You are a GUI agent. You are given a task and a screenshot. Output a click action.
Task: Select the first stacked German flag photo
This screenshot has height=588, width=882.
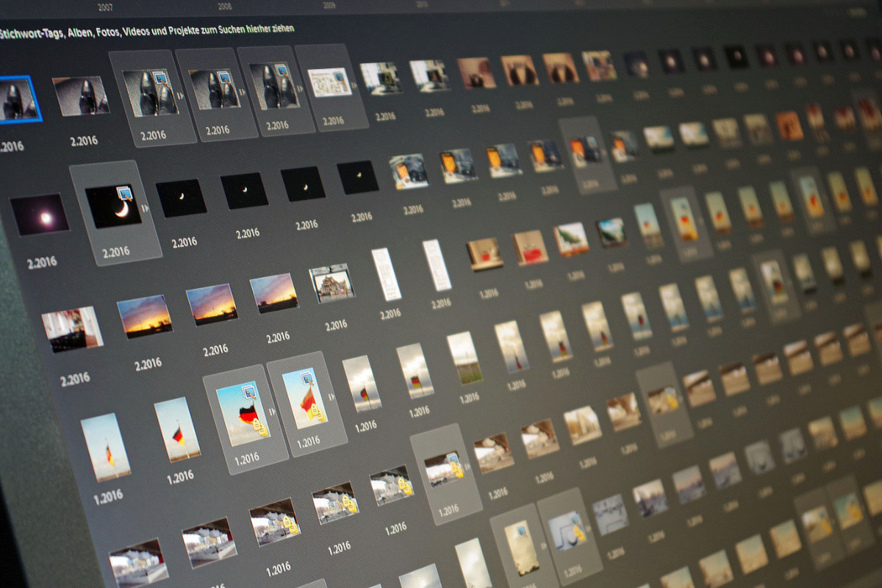243,414
